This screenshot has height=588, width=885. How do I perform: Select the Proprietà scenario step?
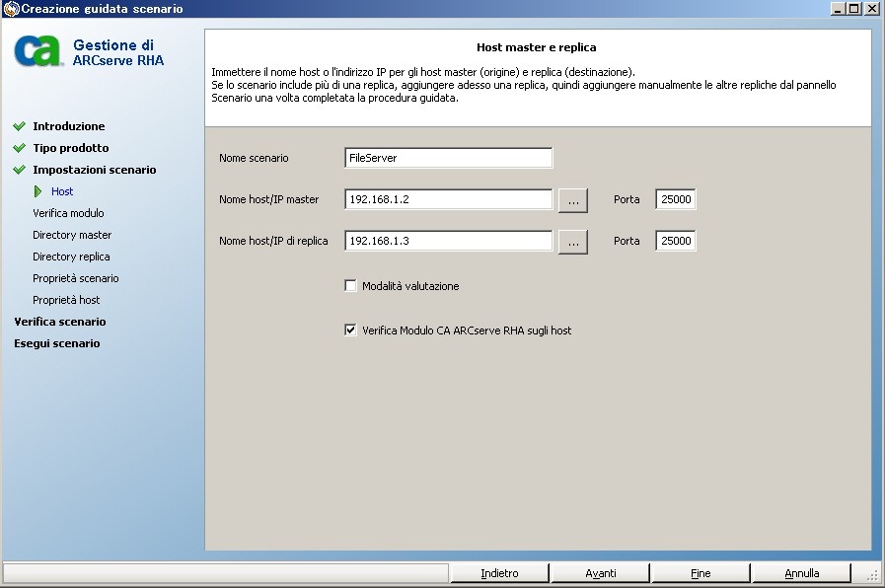(x=76, y=278)
